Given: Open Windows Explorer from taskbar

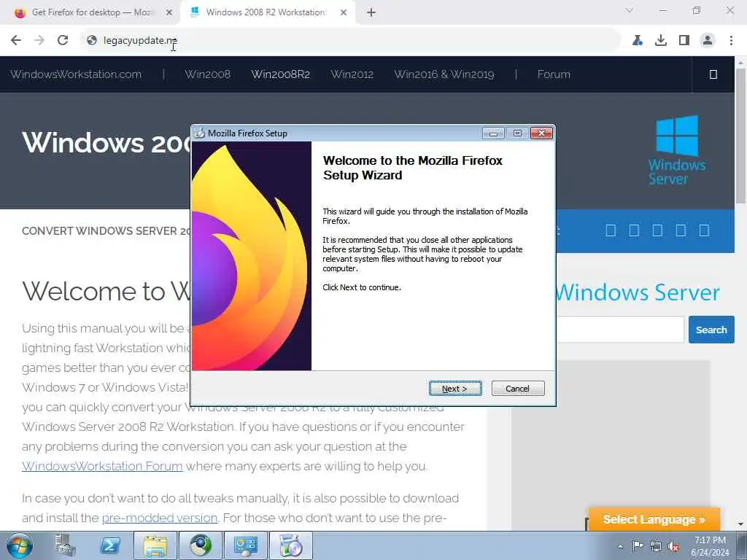Looking at the screenshot, I should click(x=155, y=545).
